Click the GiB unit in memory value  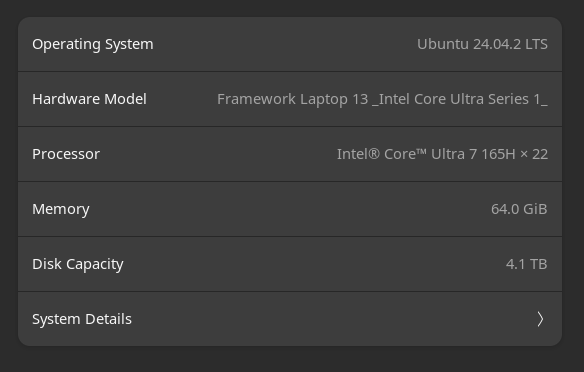tap(535, 209)
